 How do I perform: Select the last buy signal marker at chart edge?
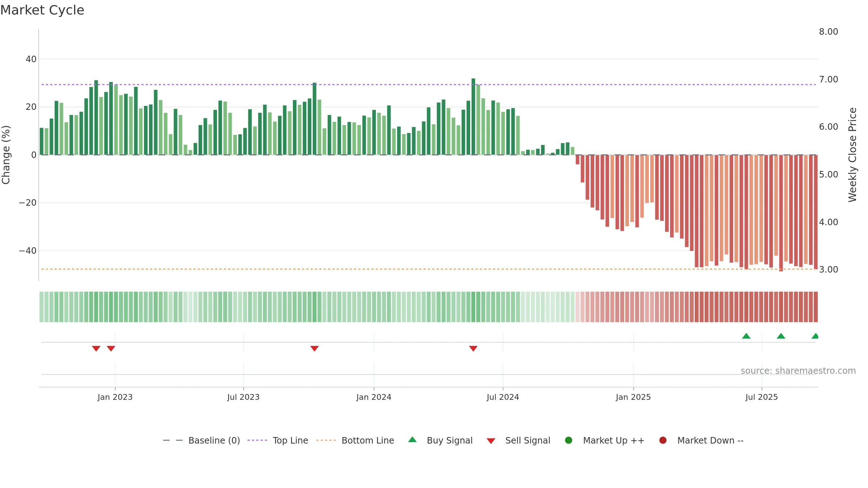[815, 336]
